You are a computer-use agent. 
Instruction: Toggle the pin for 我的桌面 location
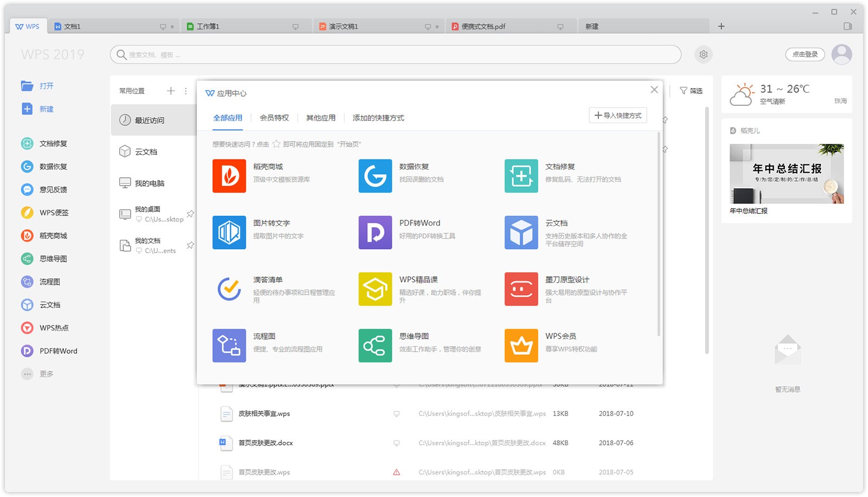point(190,214)
